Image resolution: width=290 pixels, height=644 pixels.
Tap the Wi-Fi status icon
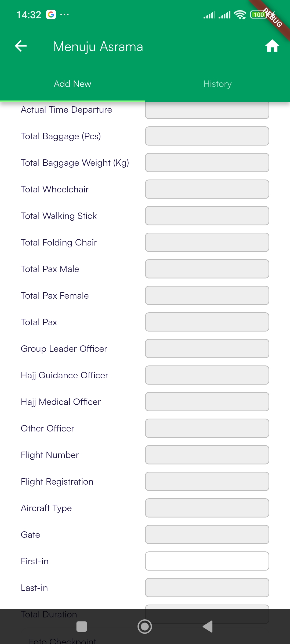[240, 15]
